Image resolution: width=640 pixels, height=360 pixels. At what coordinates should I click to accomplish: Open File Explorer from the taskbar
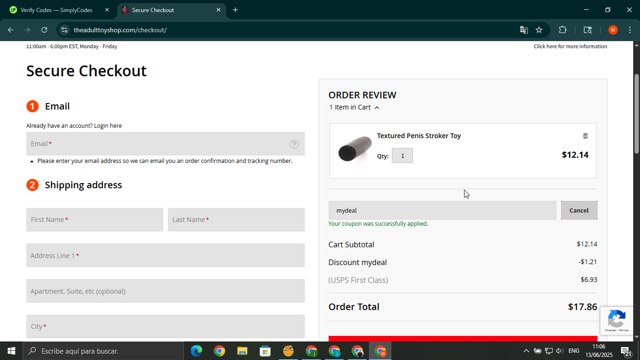(x=242, y=351)
